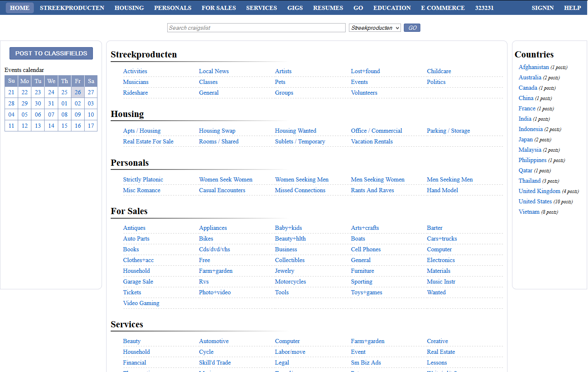Image resolution: width=588 pixels, height=372 pixels.
Task: Select date 26 in the events calendar
Action: coord(78,92)
